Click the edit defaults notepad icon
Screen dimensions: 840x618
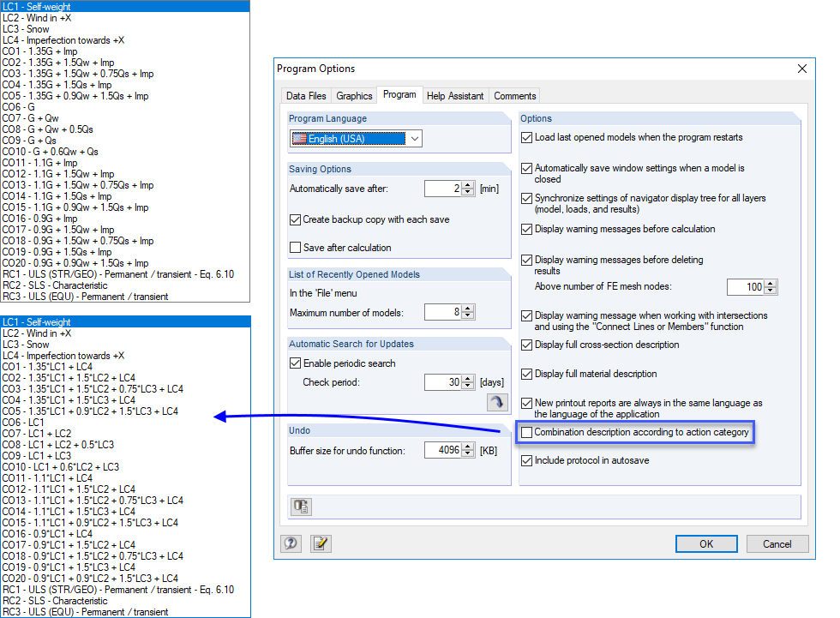tap(321, 543)
